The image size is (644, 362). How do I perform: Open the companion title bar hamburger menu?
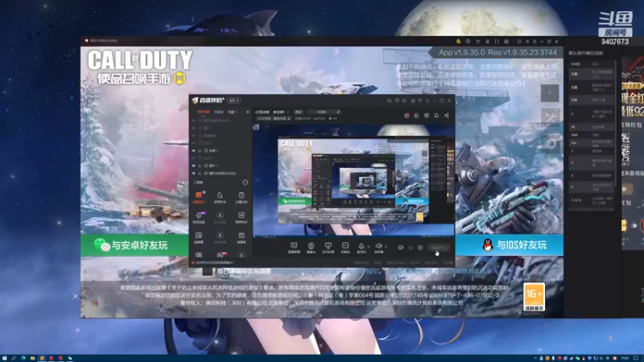pyautogui.click(x=427, y=100)
